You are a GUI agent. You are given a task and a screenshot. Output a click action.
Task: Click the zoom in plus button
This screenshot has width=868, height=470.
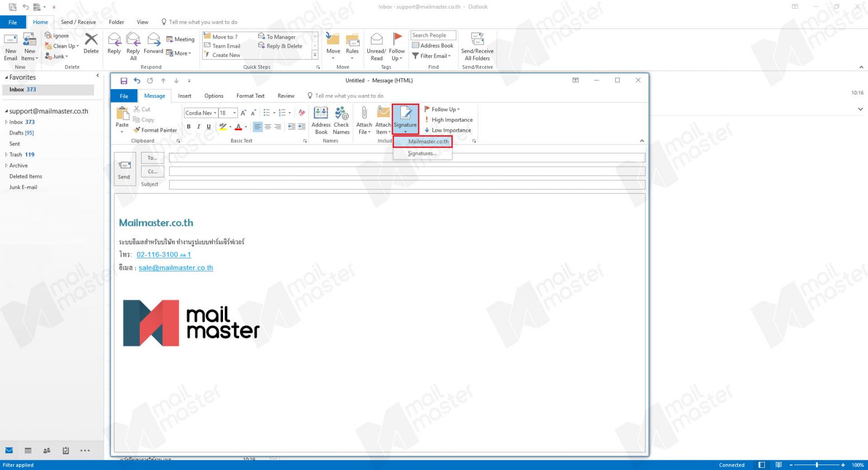tap(843, 465)
